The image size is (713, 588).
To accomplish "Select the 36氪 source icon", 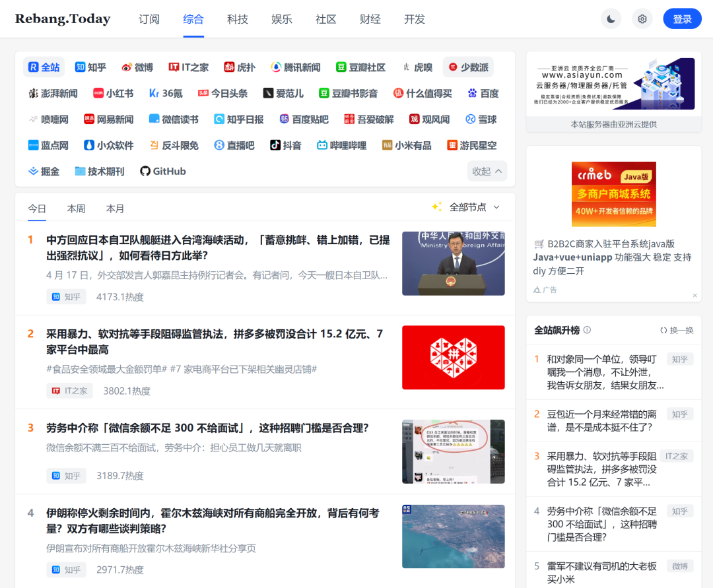I will pyautogui.click(x=166, y=93).
